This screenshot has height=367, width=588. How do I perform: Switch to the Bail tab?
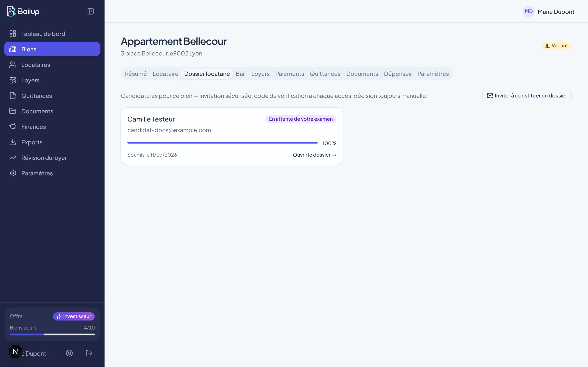click(241, 74)
